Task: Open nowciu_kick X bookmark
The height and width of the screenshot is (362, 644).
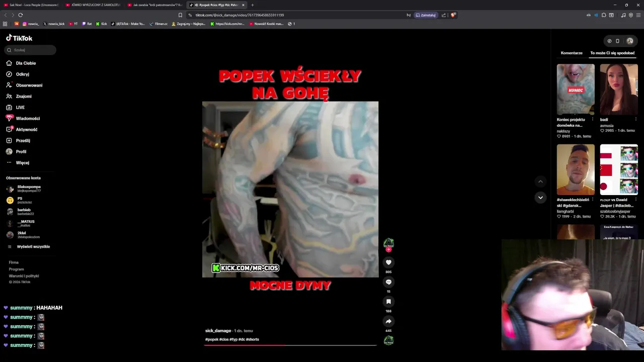Action: [x=54, y=24]
